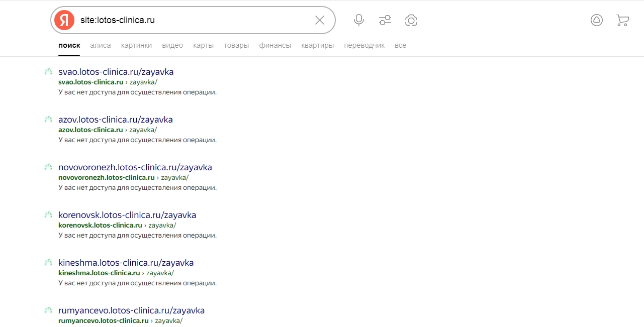Clear the search query with X icon
The height and width of the screenshot is (327, 644).
320,20
